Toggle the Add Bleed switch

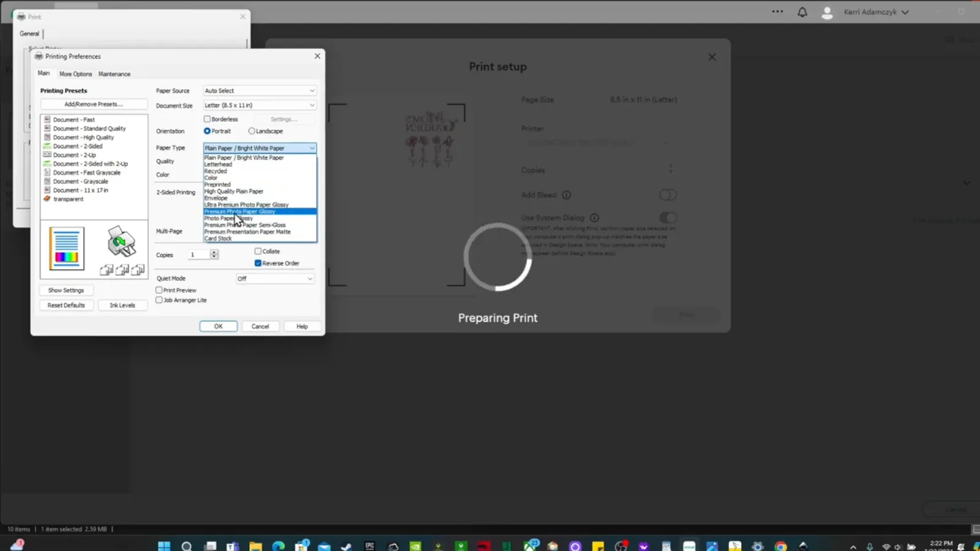pos(668,195)
